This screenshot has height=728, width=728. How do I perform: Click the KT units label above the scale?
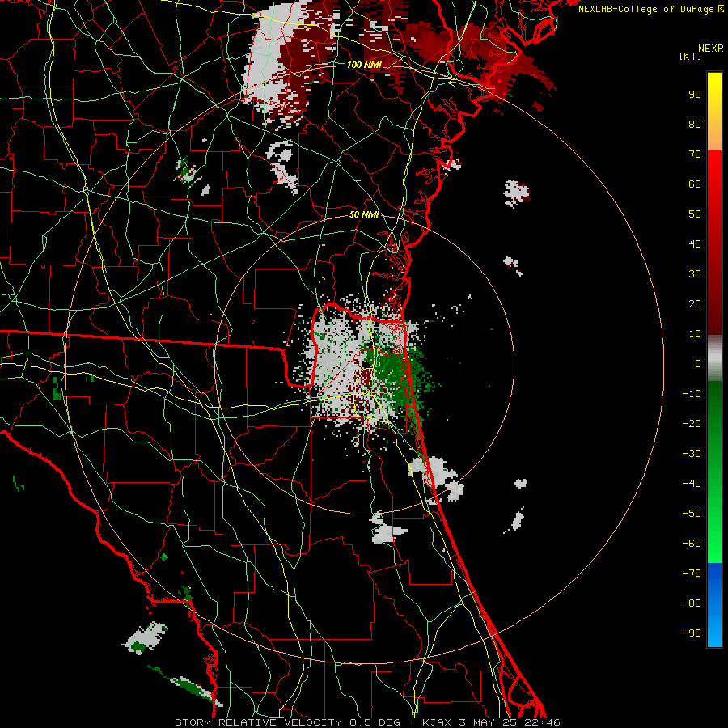pos(691,56)
